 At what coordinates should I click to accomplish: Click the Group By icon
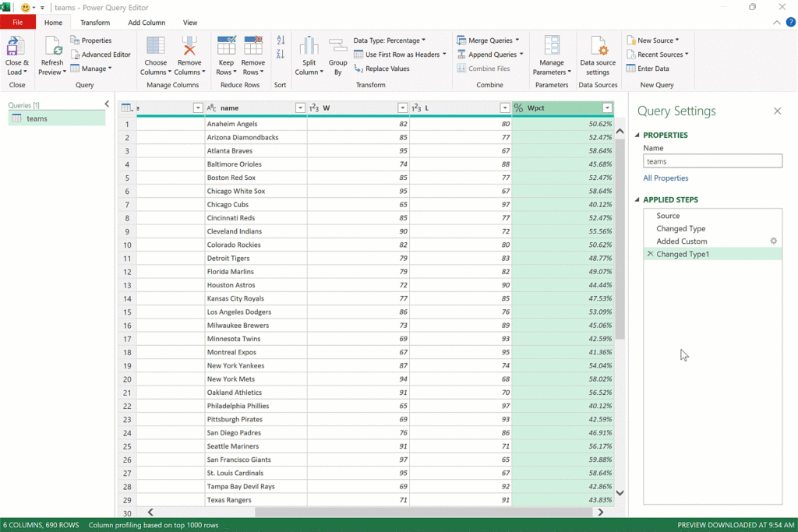[x=337, y=46]
